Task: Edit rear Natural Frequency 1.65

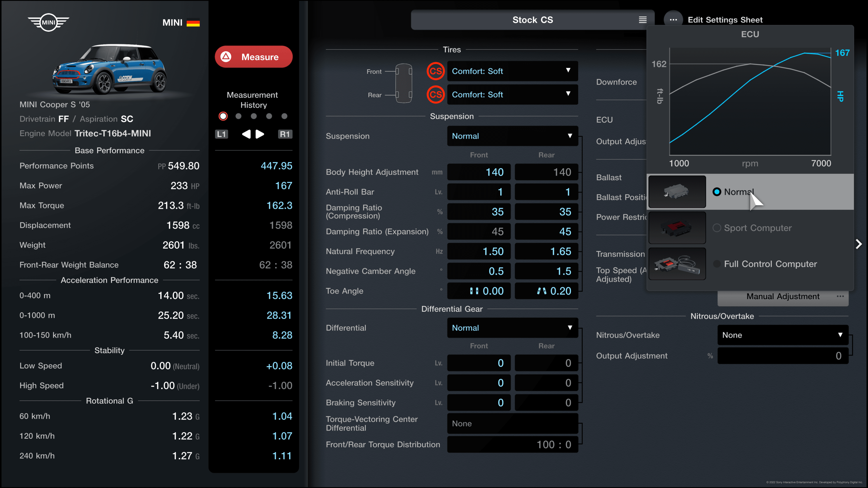Action: click(x=546, y=252)
